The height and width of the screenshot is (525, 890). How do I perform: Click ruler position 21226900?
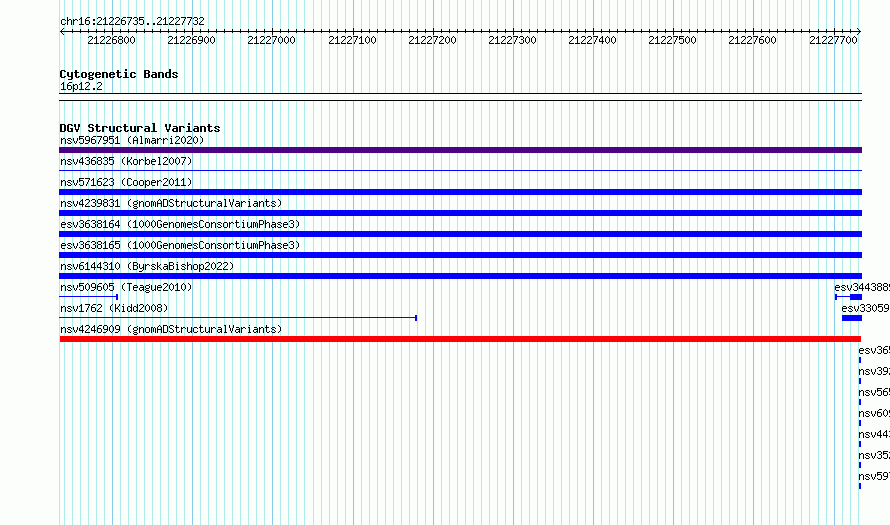(x=191, y=40)
